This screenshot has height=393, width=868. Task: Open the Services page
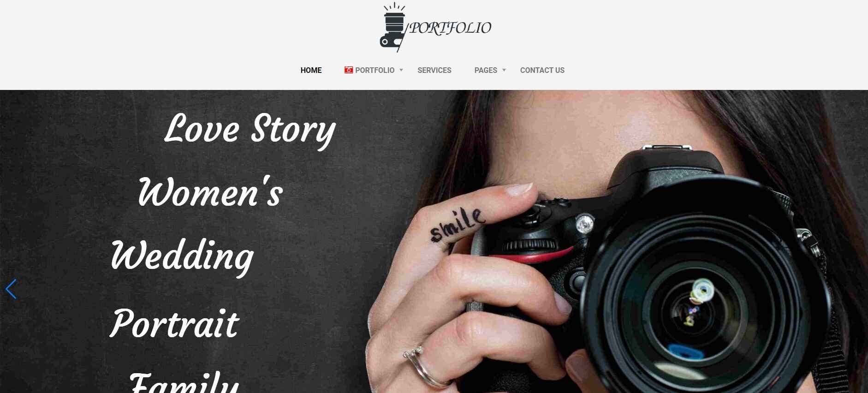point(434,70)
